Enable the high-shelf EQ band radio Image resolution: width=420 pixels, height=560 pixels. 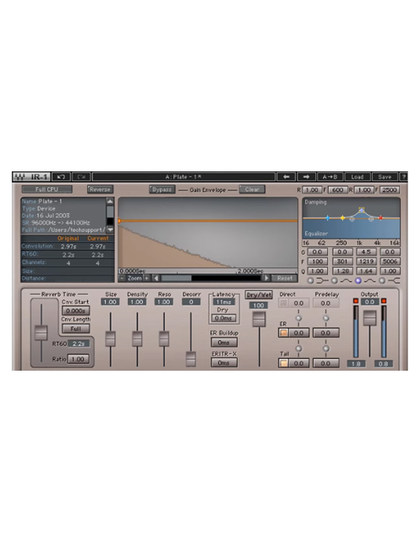pyautogui.click(x=382, y=281)
